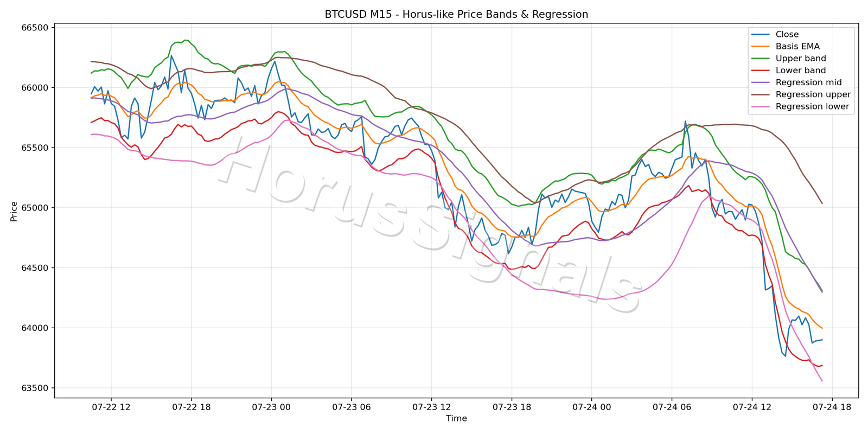Click the "07-23 00" time tick label
This screenshot has height=434, width=868.
tap(271, 407)
